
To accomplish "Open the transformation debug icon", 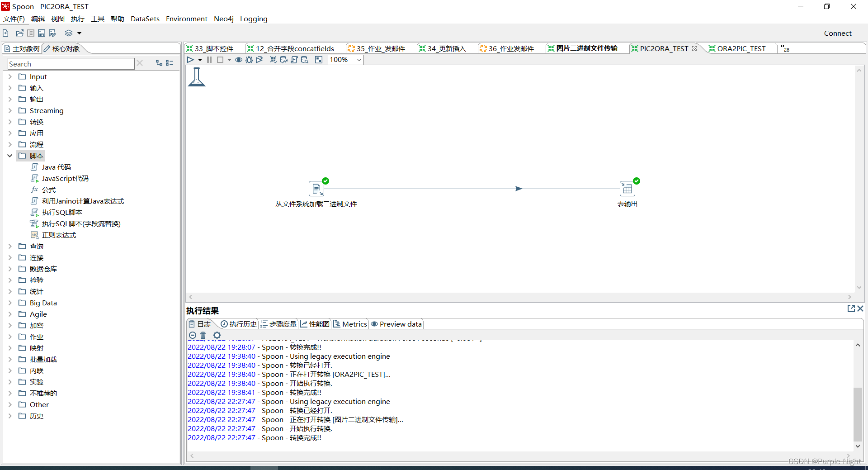I will coord(249,59).
